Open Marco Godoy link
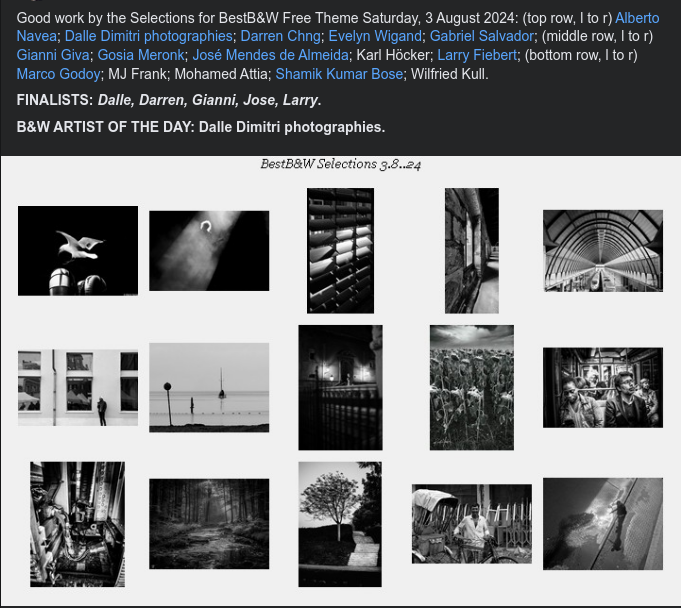Image resolution: width=681 pixels, height=608 pixels. click(x=59, y=74)
